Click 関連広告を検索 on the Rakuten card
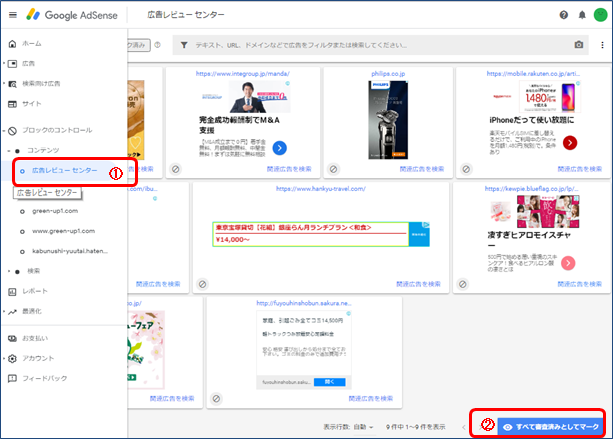 click(580, 169)
